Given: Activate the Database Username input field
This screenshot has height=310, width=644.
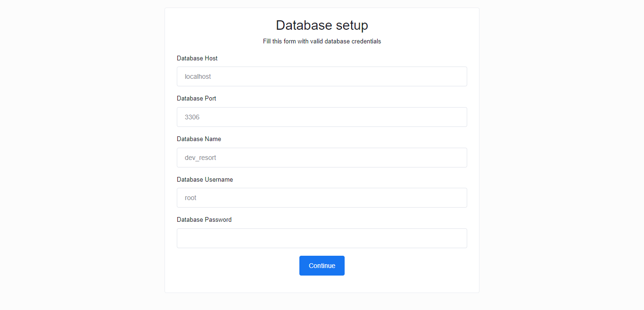Looking at the screenshot, I should [322, 198].
